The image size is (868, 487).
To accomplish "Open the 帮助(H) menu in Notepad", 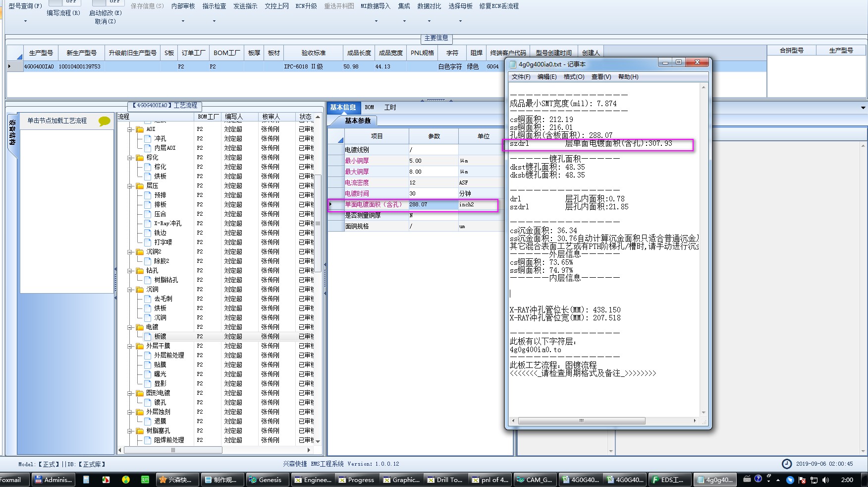I will tap(628, 77).
